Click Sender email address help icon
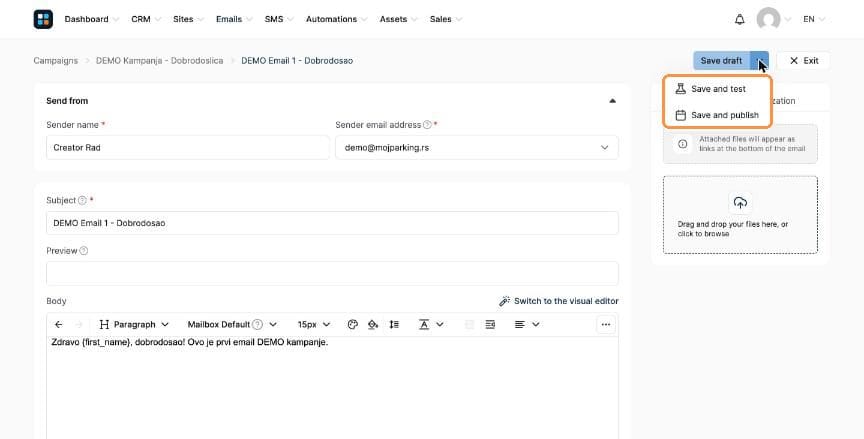This screenshot has height=439, width=864. [427, 125]
